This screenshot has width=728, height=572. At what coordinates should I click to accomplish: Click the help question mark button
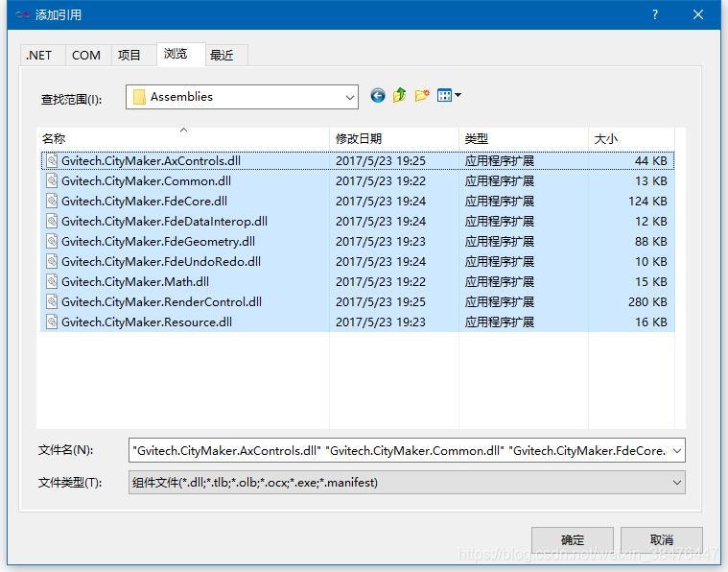tap(655, 14)
